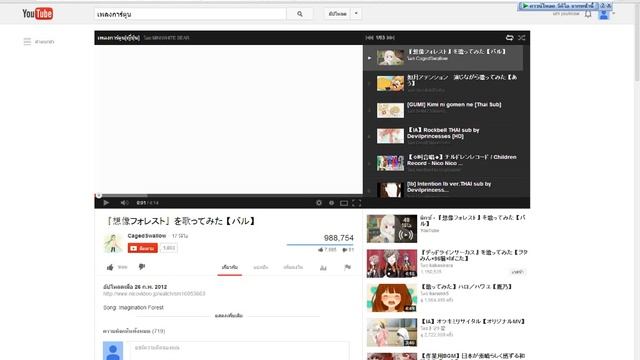Screen dimensions: 640x360
Task: Click the watch later clock icon in player
Action: 331,202
